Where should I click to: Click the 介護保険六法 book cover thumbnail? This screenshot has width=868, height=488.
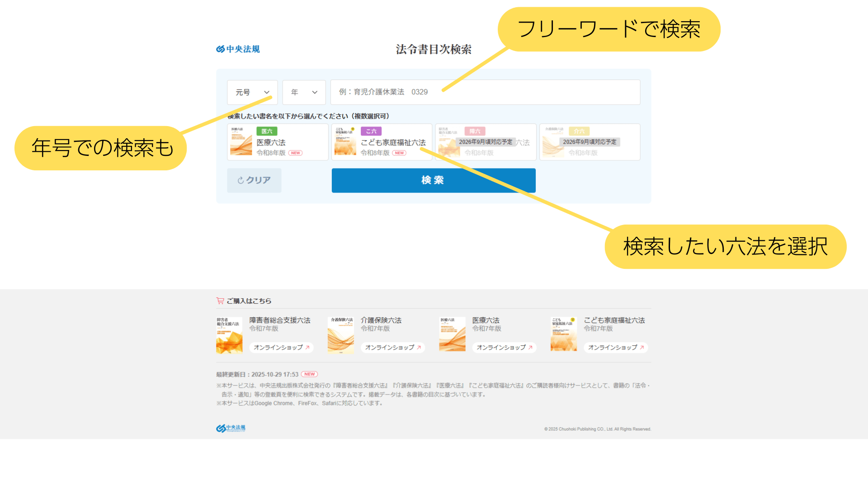[341, 334]
